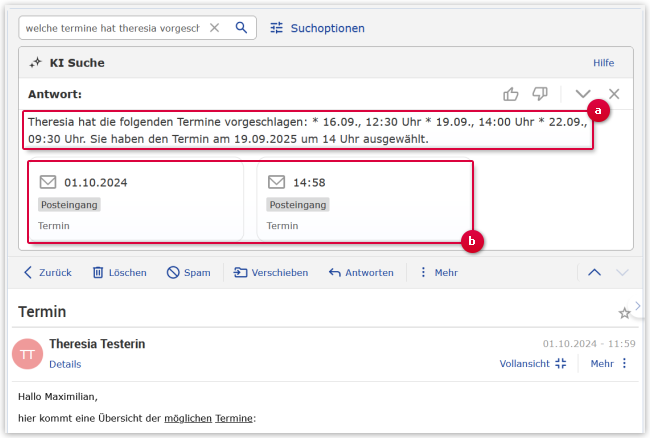Click the KI Suche sparkle icon

coord(36,63)
